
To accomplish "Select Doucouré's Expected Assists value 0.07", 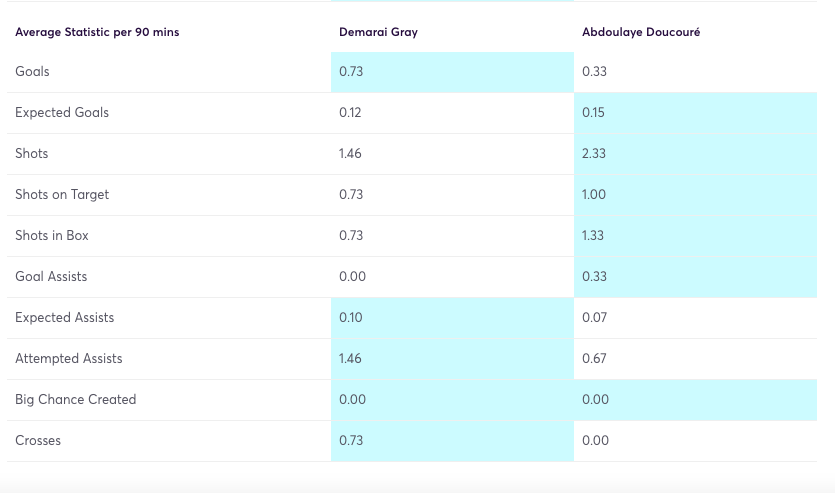I will point(594,317).
